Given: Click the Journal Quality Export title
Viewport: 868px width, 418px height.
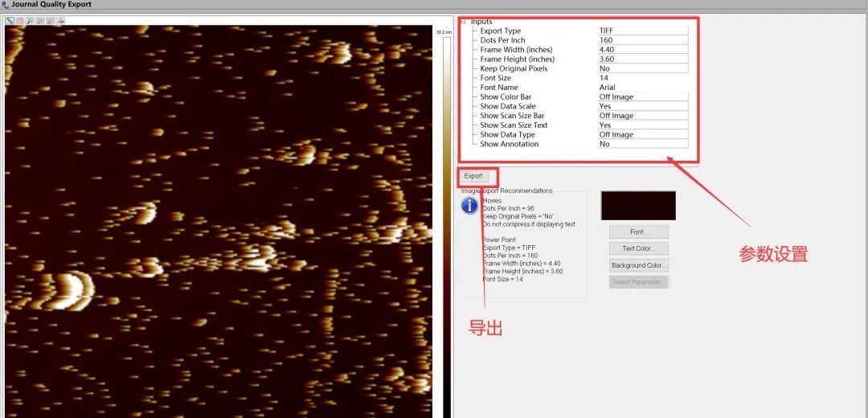Looking at the screenshot, I should pyautogui.click(x=51, y=5).
